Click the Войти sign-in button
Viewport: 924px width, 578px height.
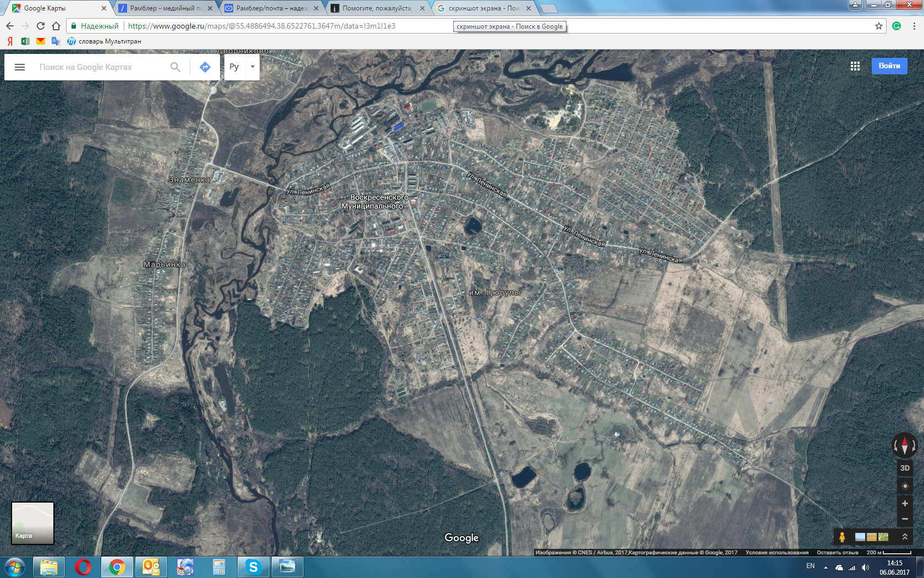click(889, 66)
